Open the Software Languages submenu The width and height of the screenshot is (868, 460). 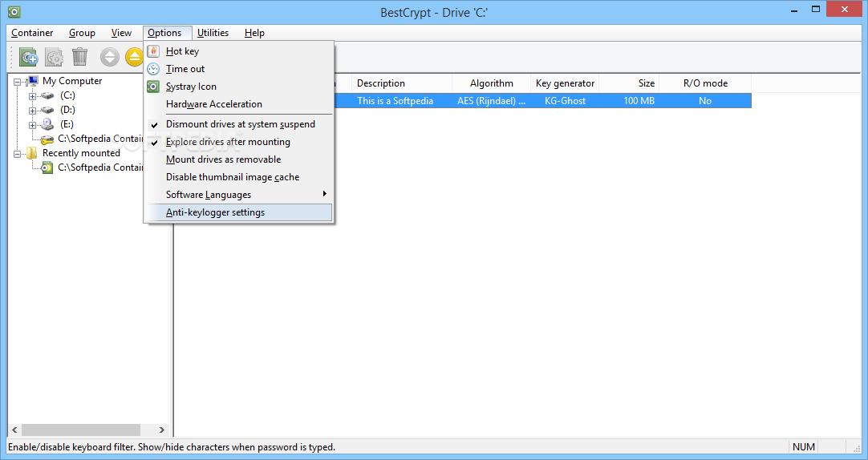point(239,196)
